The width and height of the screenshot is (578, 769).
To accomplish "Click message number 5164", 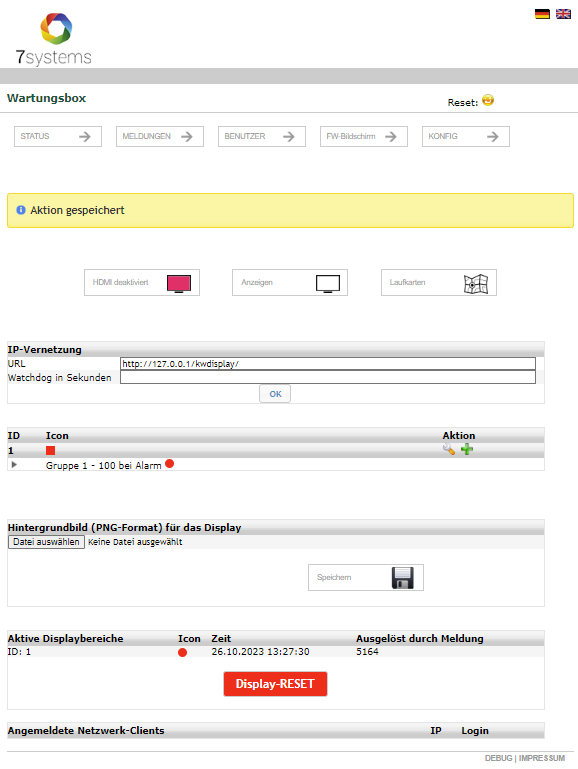I will [367, 652].
